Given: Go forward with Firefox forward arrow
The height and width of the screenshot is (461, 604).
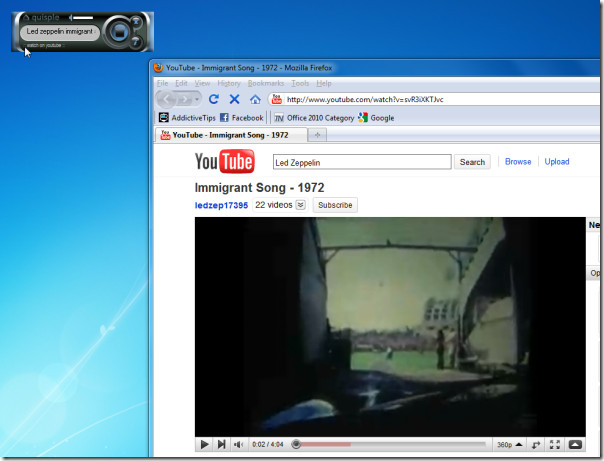Looking at the screenshot, I should pos(185,99).
